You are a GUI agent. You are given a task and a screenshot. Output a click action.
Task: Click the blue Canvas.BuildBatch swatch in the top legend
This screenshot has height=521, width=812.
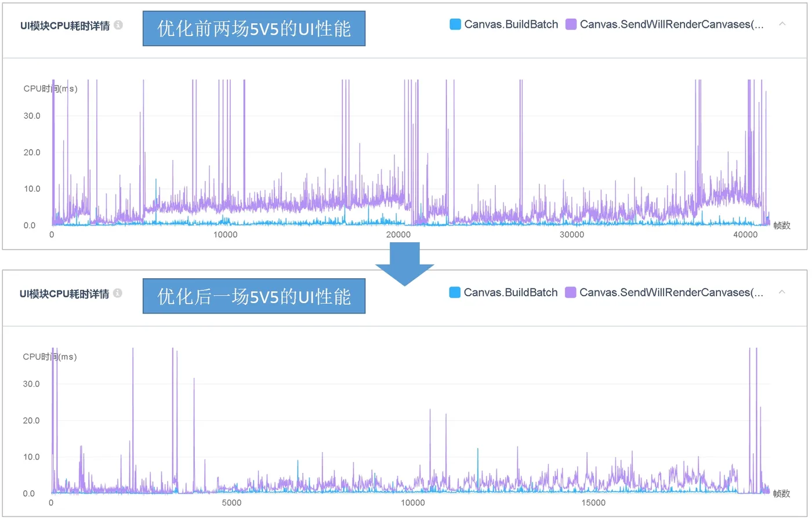click(455, 24)
